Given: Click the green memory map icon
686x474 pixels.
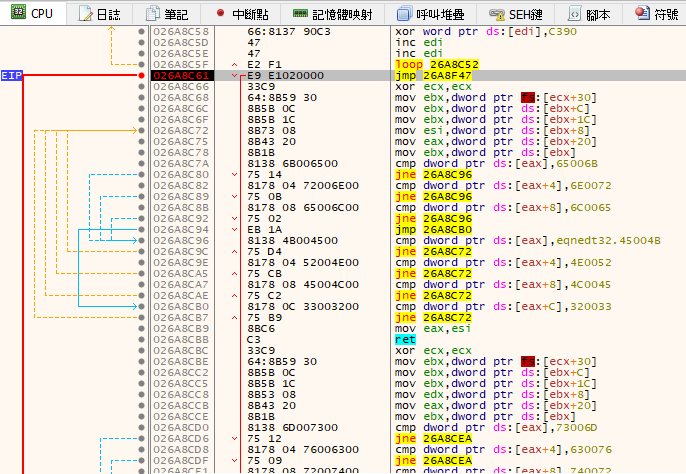Looking at the screenshot, I should (x=300, y=14).
